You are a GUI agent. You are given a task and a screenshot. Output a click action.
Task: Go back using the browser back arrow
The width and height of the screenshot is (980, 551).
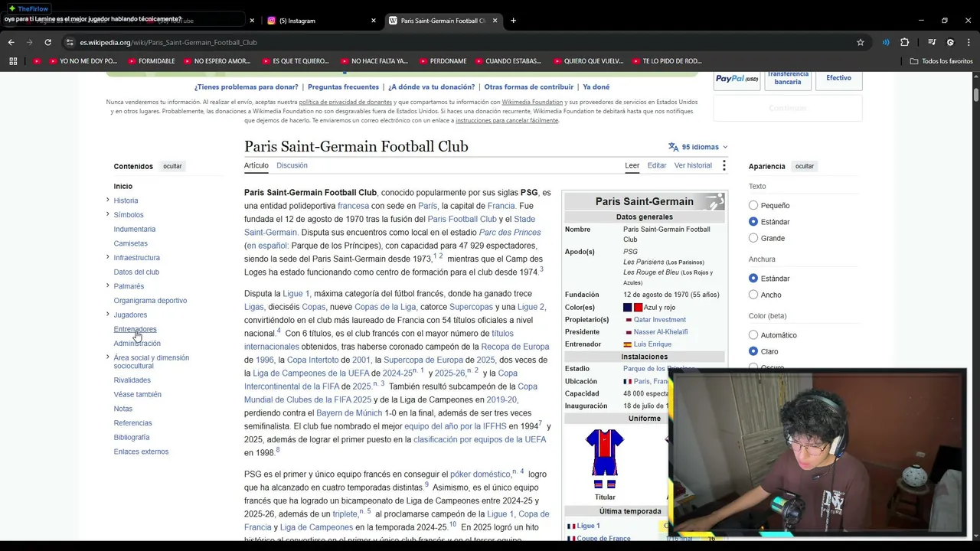(11, 42)
